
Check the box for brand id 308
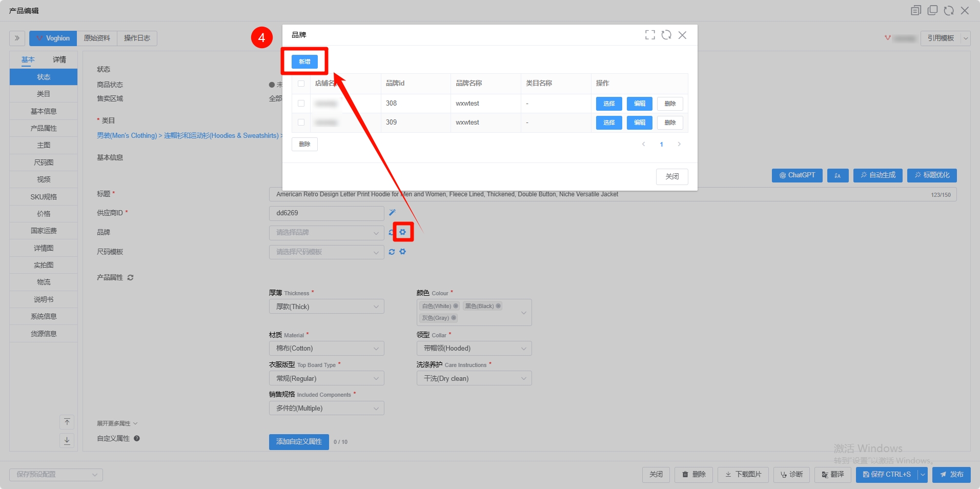tap(301, 104)
